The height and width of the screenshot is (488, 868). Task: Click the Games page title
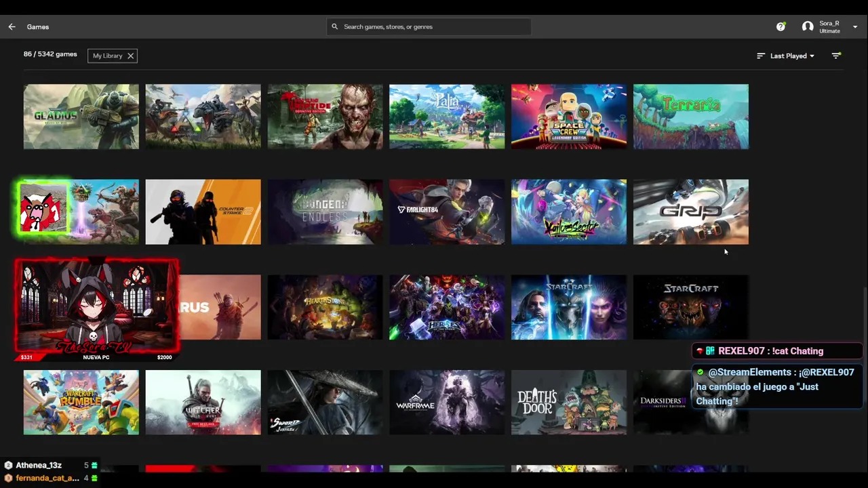pos(38,26)
